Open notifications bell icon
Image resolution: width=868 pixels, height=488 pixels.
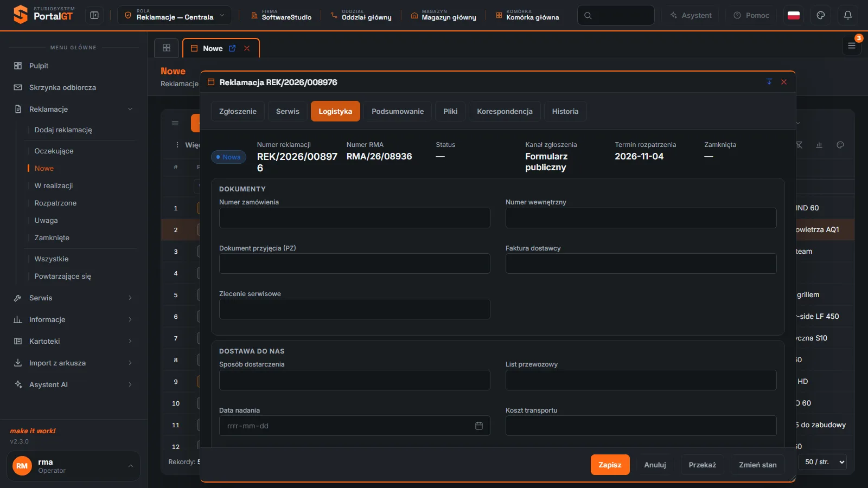coord(848,15)
